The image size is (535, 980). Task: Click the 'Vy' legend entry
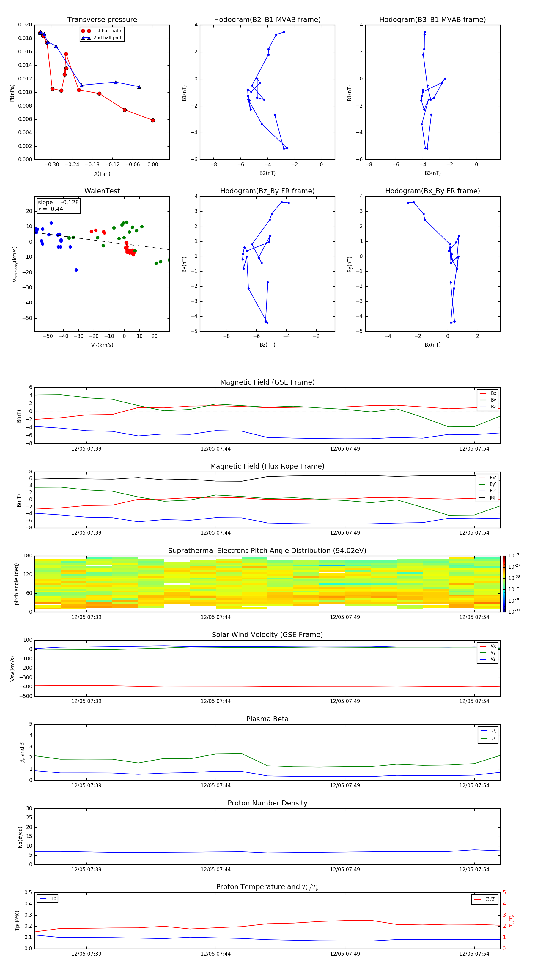[488, 652]
